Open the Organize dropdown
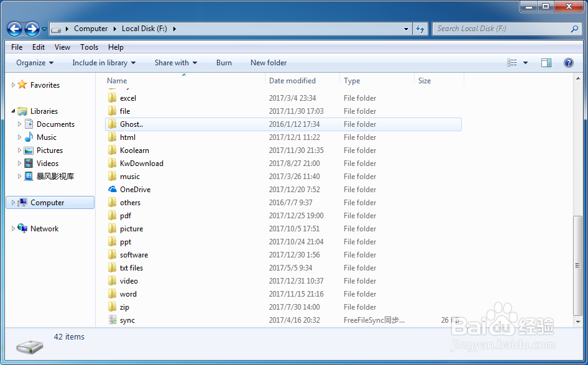 click(35, 63)
